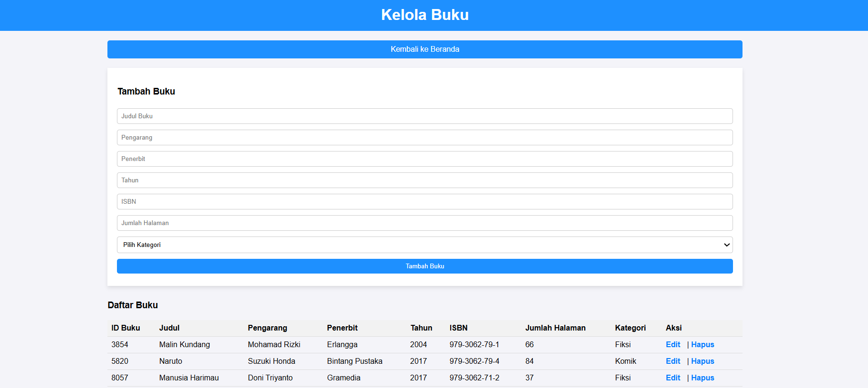Click the Komik category cell
Screen dimensions: 868x388
tap(626, 361)
